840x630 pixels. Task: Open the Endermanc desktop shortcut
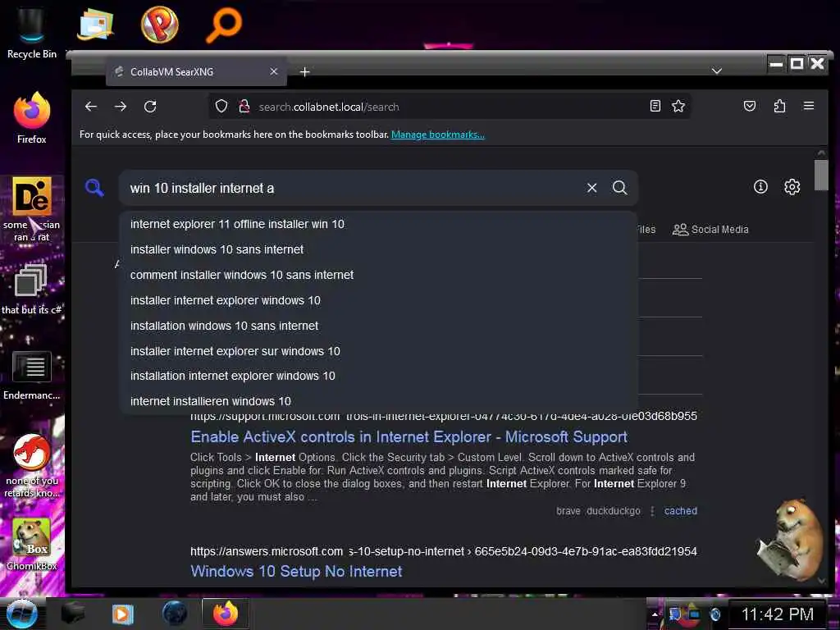[32, 375]
